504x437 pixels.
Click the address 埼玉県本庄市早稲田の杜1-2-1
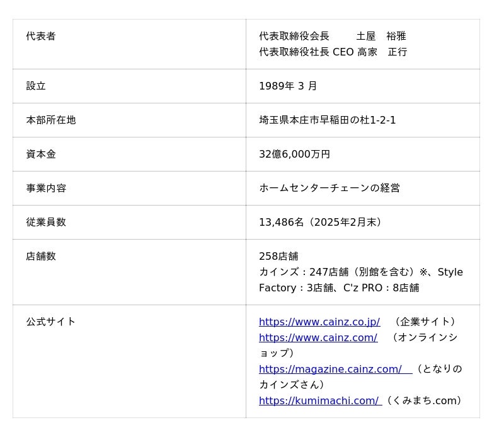(327, 120)
